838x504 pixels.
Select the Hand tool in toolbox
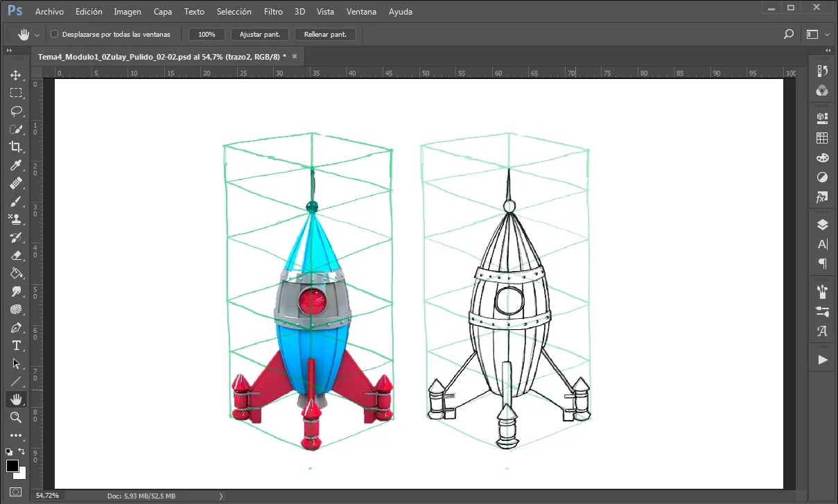click(16, 399)
